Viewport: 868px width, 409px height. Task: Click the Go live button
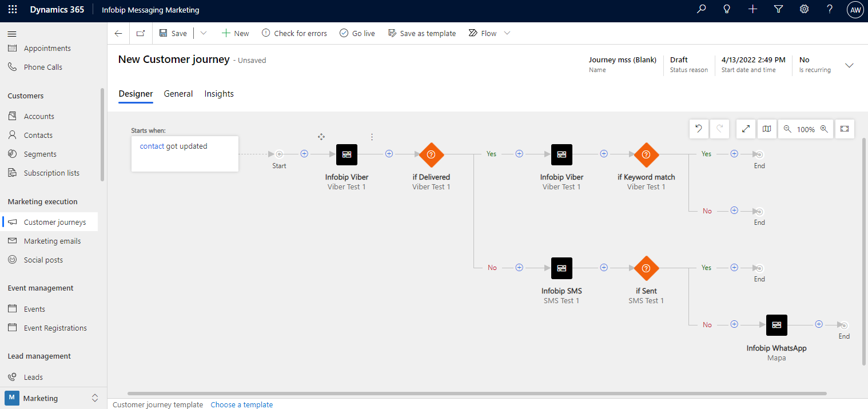[357, 33]
